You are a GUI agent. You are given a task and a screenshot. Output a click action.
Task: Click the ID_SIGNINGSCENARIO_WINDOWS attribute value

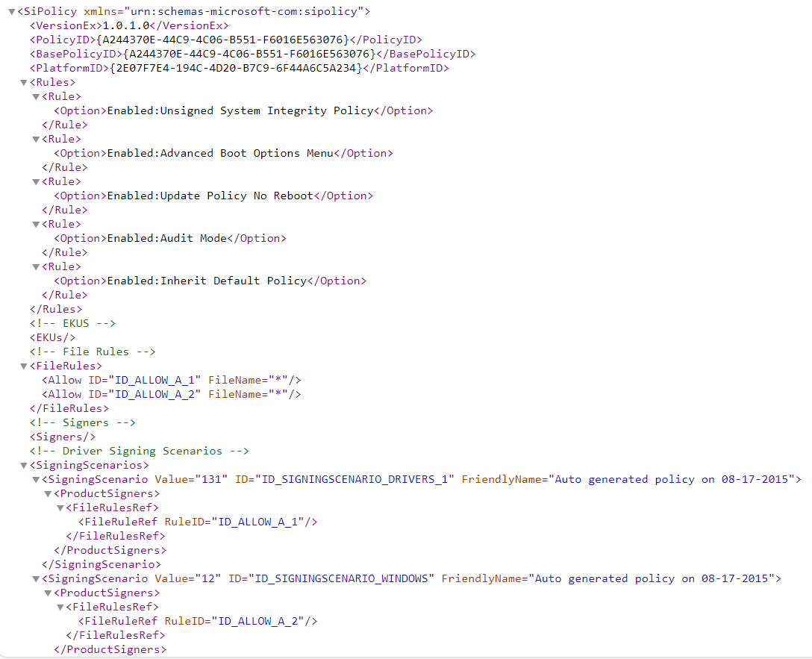click(342, 578)
